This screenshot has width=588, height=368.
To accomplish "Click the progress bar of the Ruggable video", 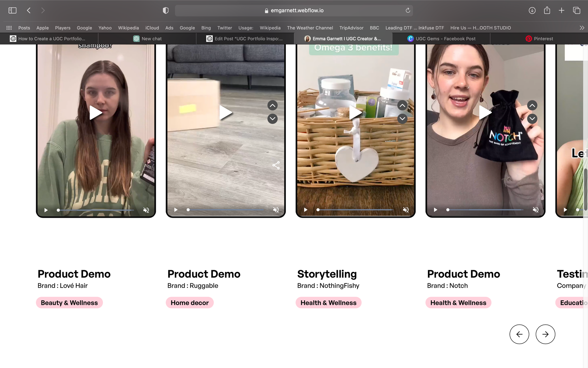I will point(226,210).
